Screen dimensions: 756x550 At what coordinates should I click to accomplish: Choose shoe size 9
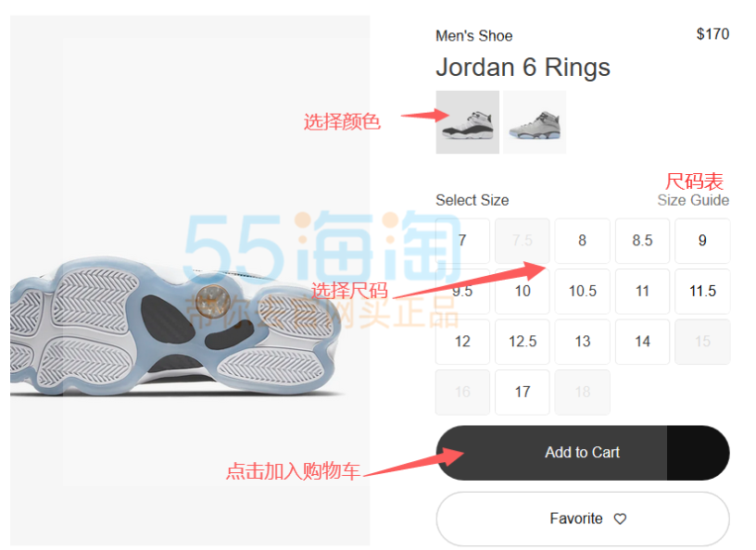coord(702,241)
